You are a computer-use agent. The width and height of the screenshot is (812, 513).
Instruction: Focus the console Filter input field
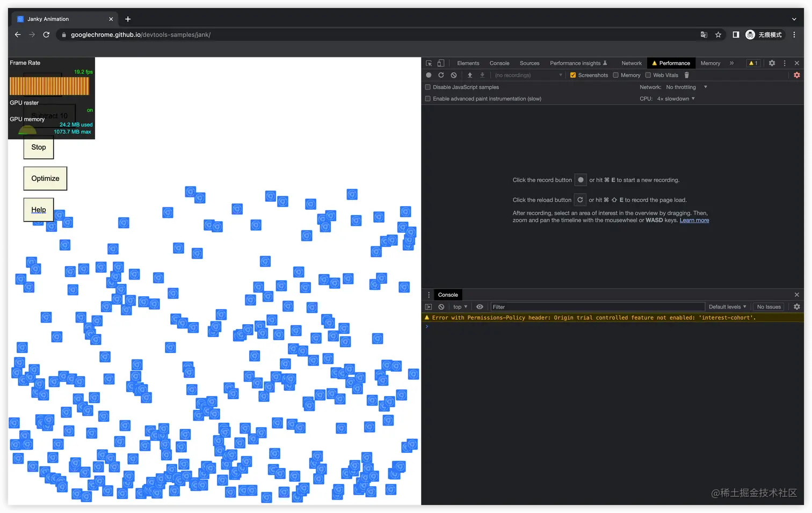(597, 307)
